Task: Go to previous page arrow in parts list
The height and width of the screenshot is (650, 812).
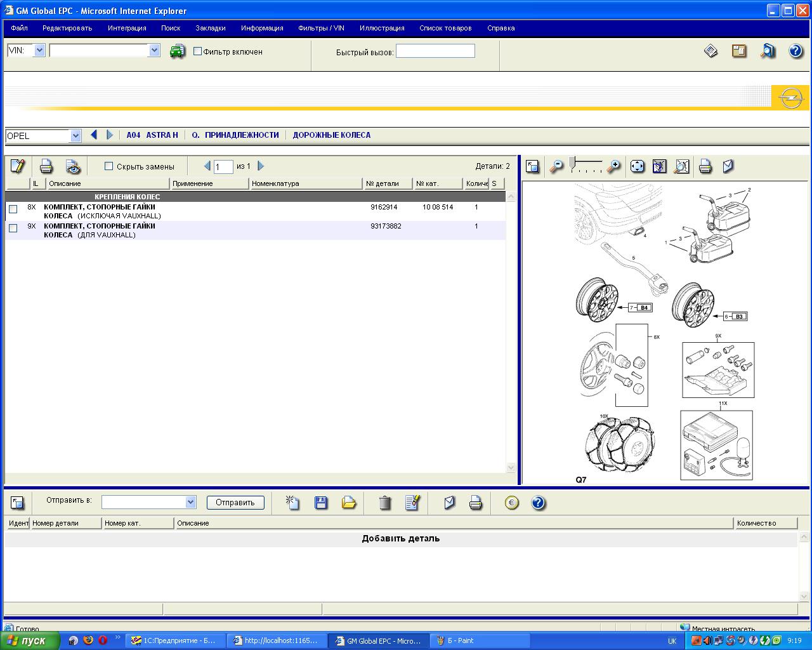Action: (207, 166)
